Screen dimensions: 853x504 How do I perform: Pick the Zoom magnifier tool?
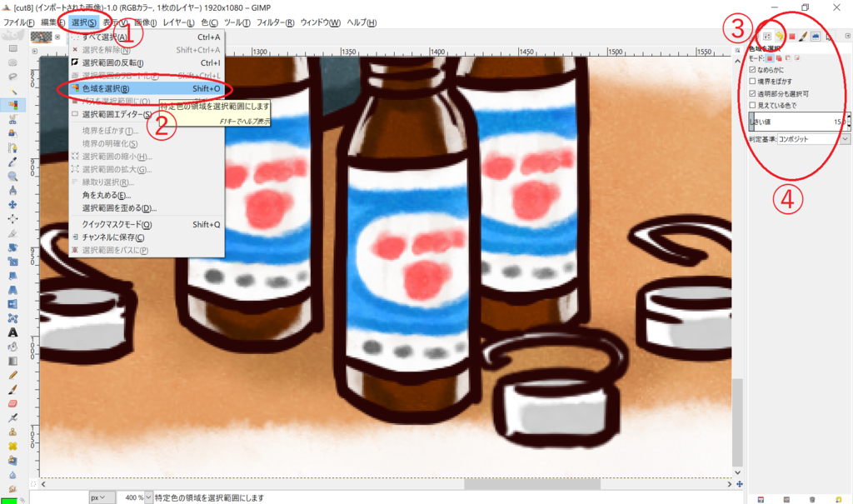pyautogui.click(x=12, y=177)
